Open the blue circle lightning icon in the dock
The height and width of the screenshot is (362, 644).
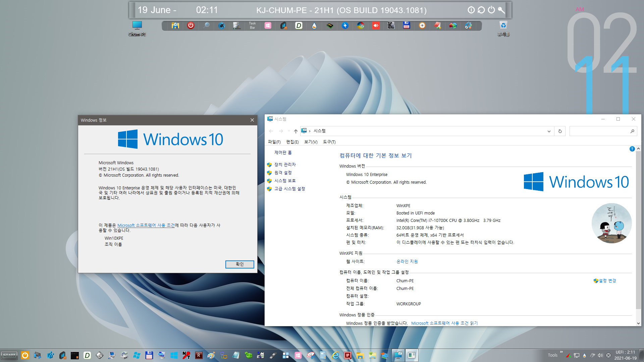(345, 25)
